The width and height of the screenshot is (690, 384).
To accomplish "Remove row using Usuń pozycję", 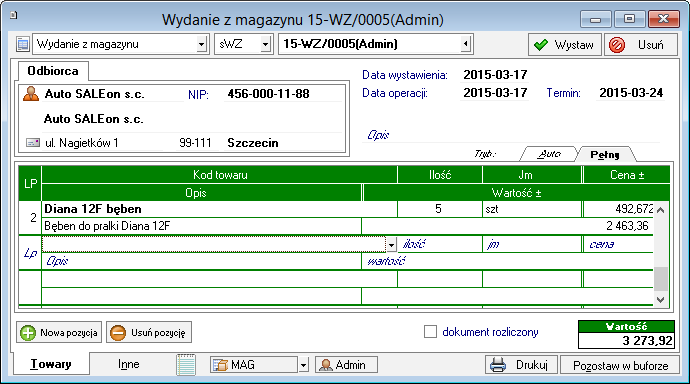I will (x=149, y=333).
